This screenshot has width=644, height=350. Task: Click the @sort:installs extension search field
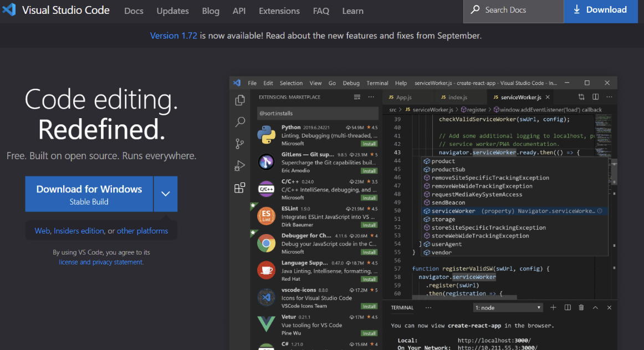point(318,113)
